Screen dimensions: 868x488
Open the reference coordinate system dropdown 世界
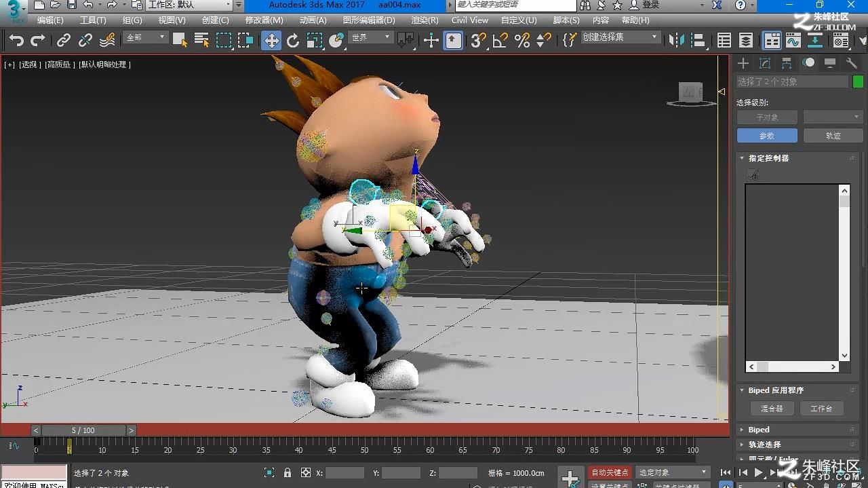[371, 37]
